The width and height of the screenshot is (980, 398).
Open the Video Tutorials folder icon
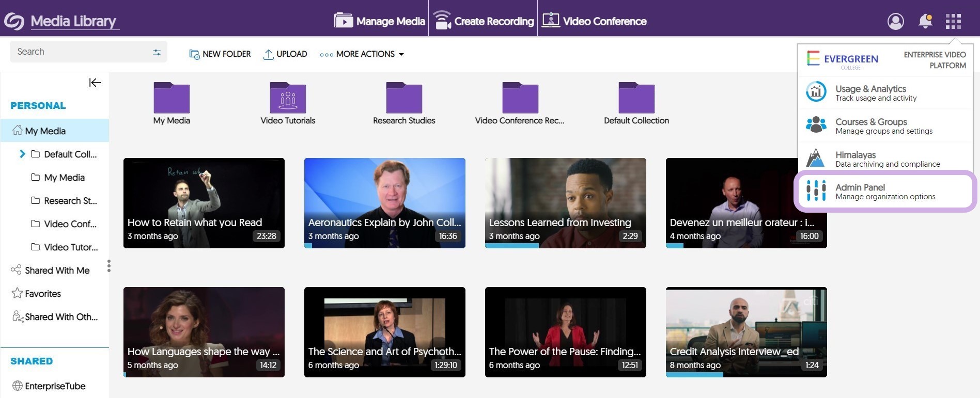pyautogui.click(x=288, y=98)
